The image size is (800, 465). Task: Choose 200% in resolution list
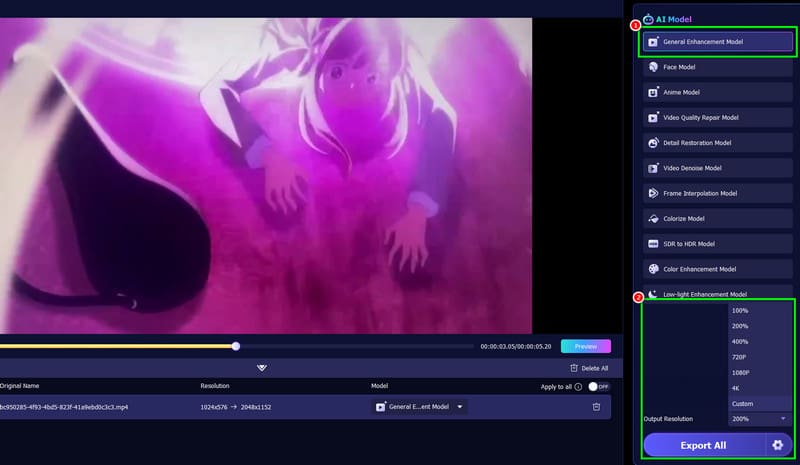click(x=760, y=326)
